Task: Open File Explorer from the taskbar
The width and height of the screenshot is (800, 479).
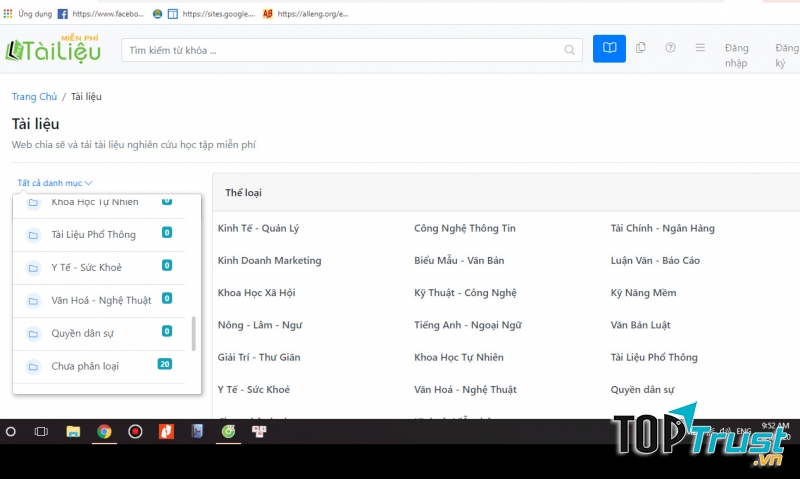Action: [x=73, y=432]
